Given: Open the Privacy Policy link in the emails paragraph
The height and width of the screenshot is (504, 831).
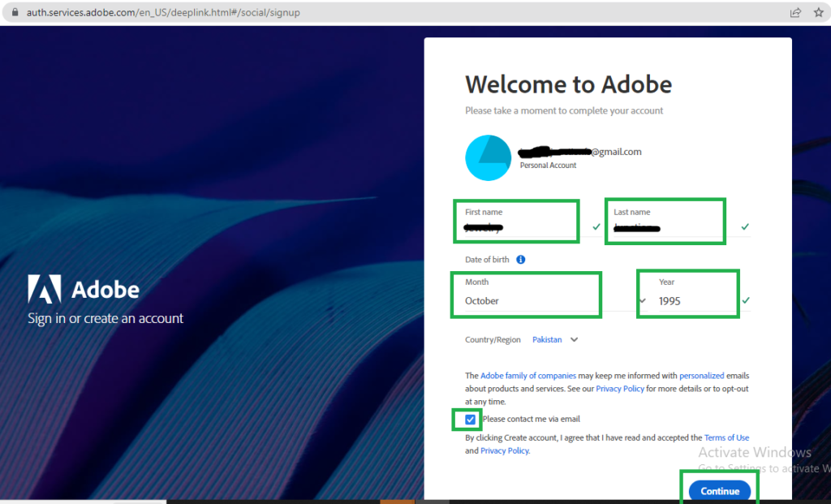Looking at the screenshot, I should click(620, 389).
